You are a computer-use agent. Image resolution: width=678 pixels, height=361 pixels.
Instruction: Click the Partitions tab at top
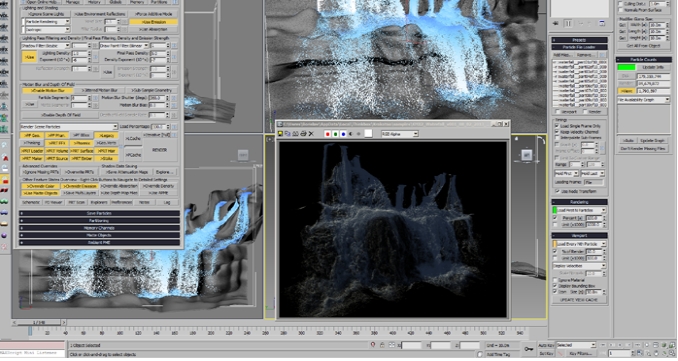click(159, 2)
